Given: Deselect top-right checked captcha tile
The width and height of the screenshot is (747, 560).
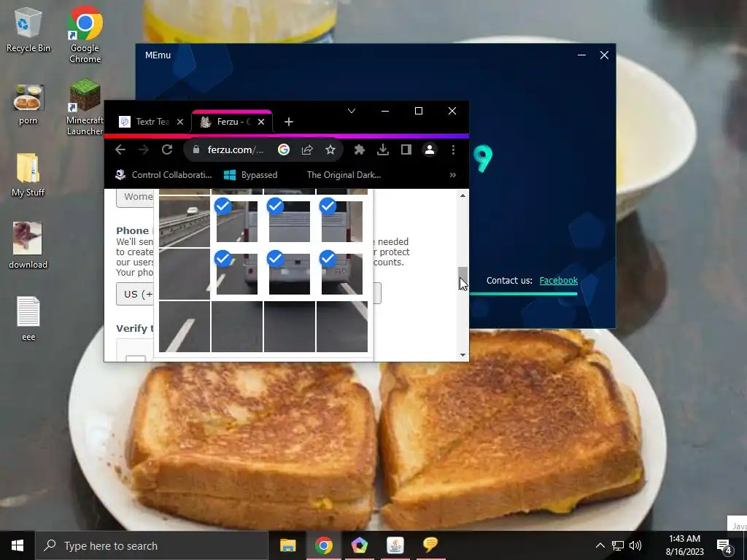Looking at the screenshot, I should coord(341,221).
